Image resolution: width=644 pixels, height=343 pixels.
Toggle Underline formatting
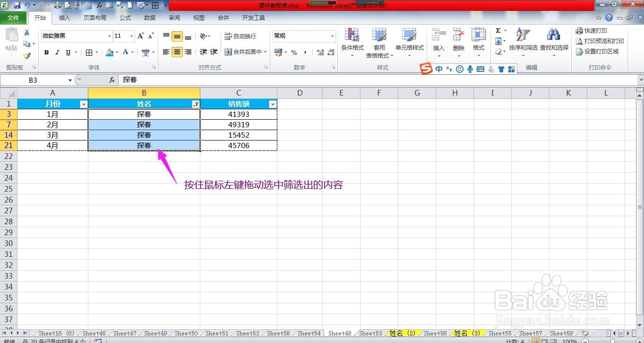click(x=69, y=53)
